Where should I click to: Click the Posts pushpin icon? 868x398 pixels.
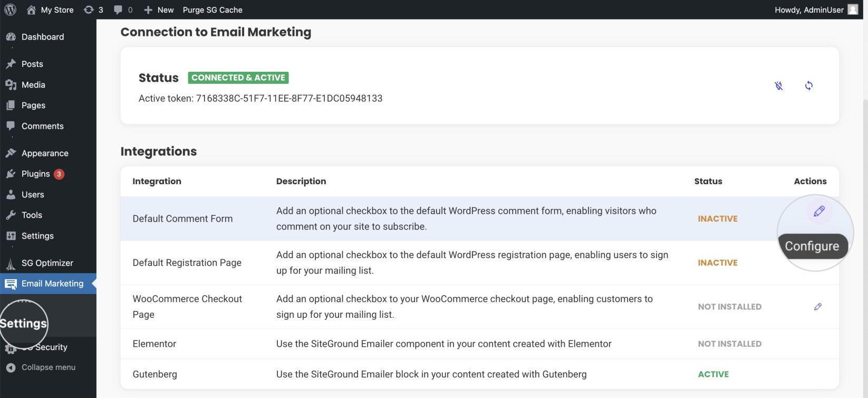11,64
